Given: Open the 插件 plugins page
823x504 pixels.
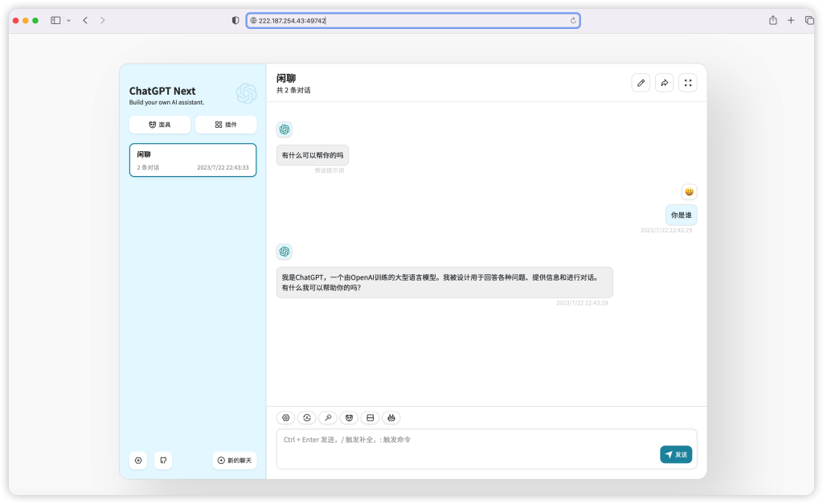Looking at the screenshot, I should click(226, 125).
